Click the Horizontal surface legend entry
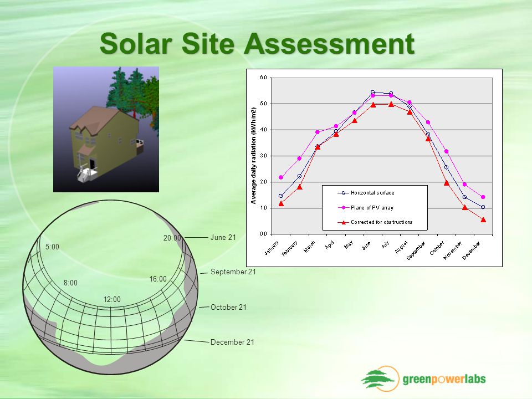This screenshot has width=532, height=399. pos(366,193)
